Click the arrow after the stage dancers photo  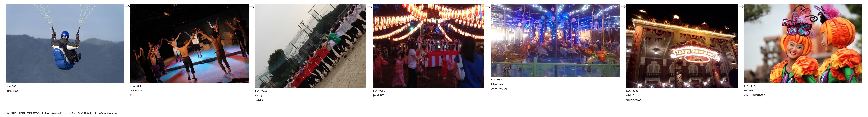pyautogui.click(x=252, y=6)
